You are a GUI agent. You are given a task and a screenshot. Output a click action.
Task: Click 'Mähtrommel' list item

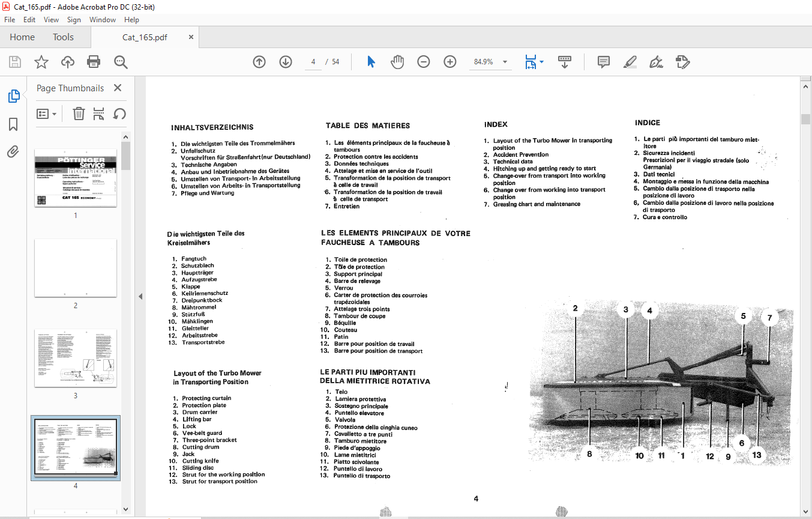pos(199,307)
